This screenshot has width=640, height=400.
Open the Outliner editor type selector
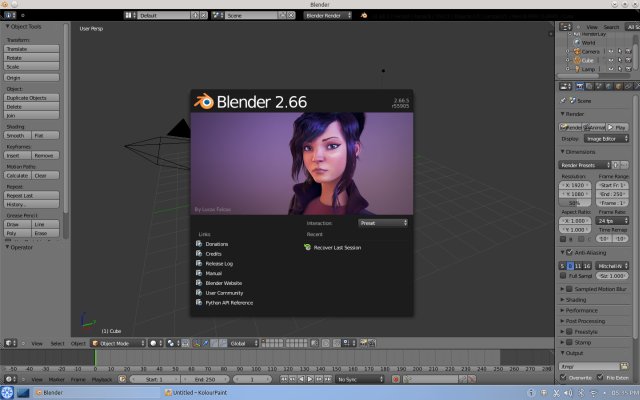tap(565, 27)
